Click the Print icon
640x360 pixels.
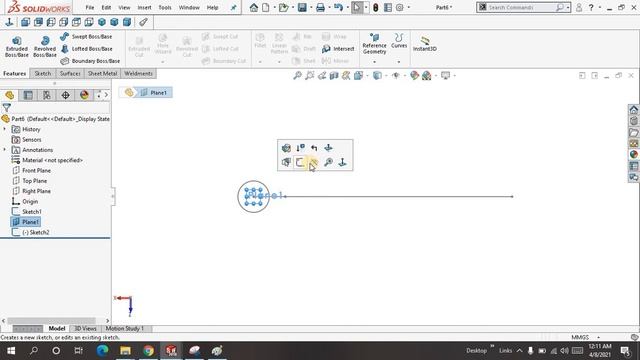320,7
